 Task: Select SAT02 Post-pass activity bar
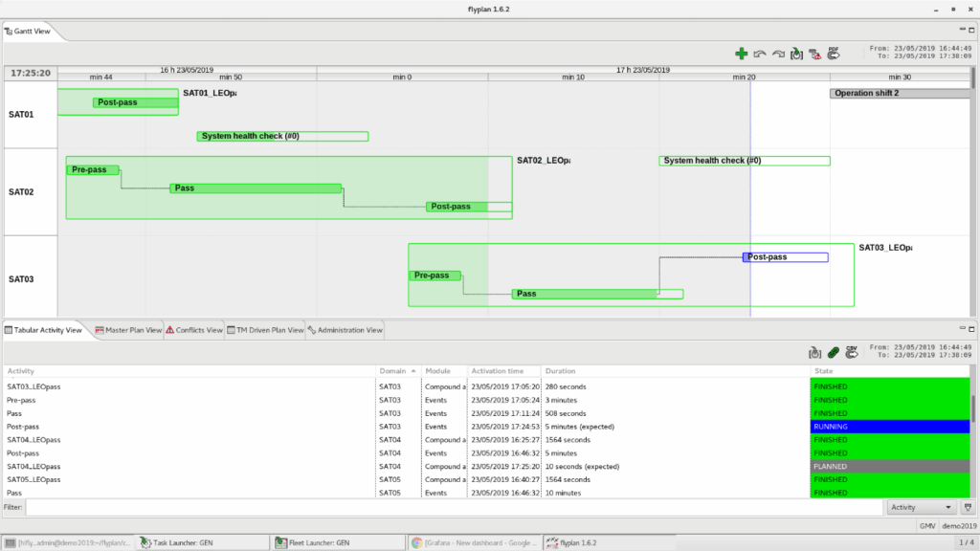coord(469,207)
